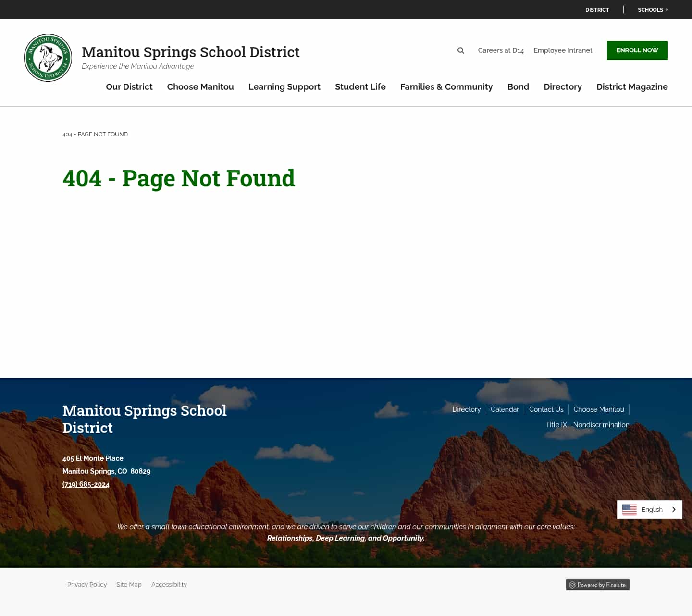692x616 pixels.
Task: Open the Employee Intranet link
Action: point(563,50)
